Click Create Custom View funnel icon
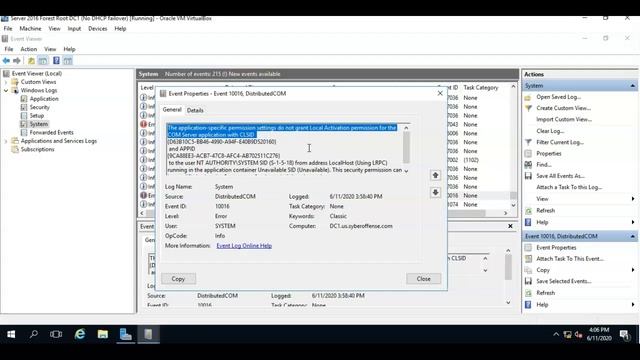Screen dimensions: 640x360 point(528,108)
